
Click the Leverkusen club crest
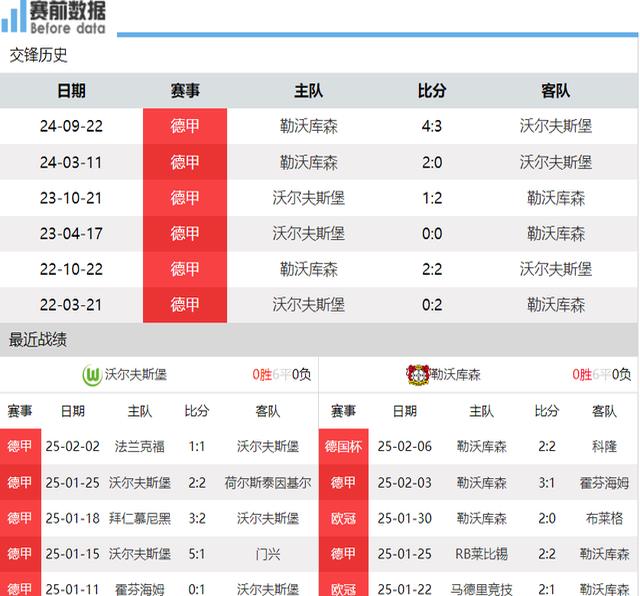coord(418,374)
